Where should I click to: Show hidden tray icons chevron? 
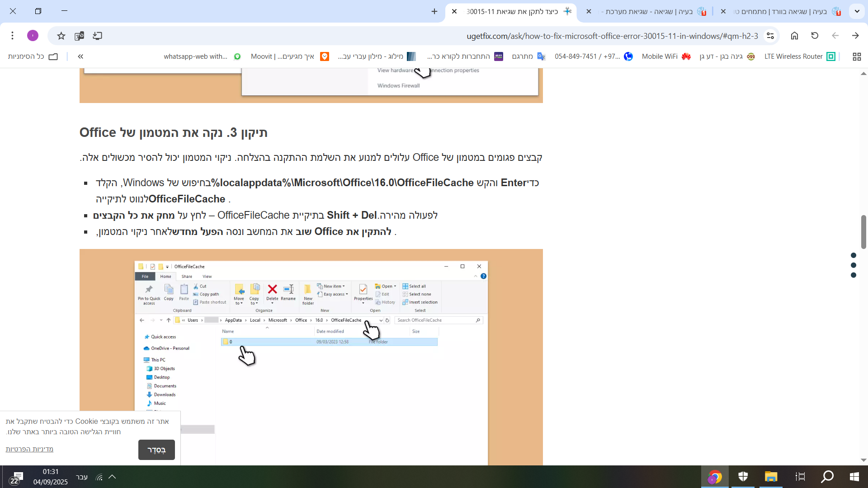tap(113, 477)
